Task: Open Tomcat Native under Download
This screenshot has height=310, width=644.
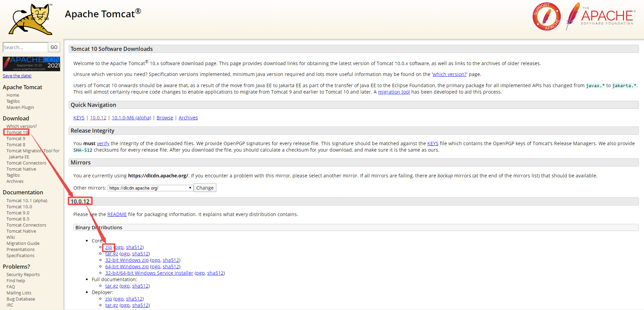Action: [x=21, y=169]
